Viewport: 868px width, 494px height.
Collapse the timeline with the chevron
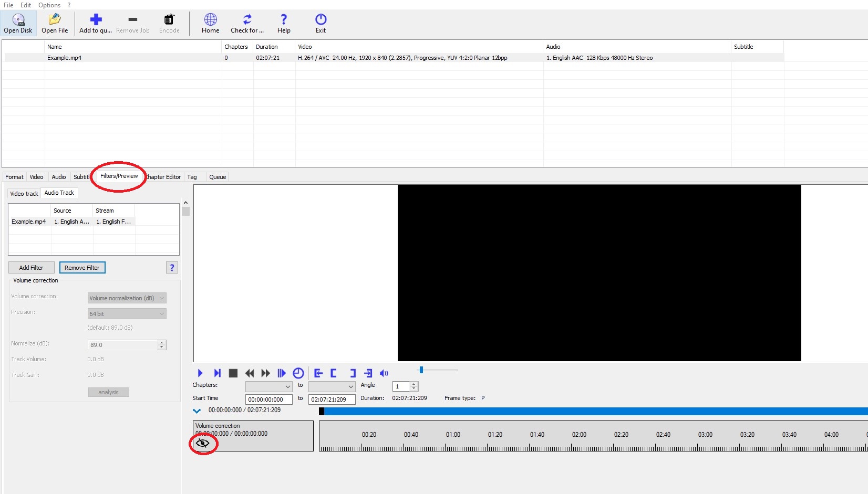click(197, 411)
